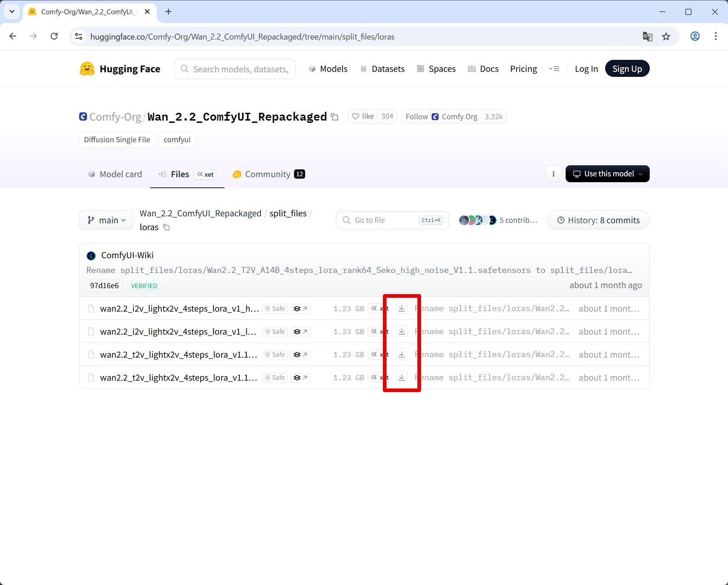Select the comfyui tag
Image resolution: width=728 pixels, height=585 pixels.
pyautogui.click(x=177, y=139)
